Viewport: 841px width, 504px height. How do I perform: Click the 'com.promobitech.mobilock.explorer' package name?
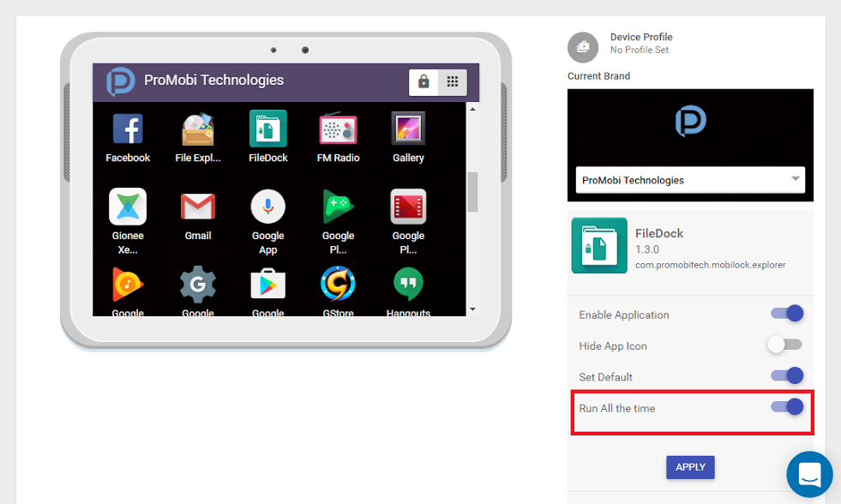pyautogui.click(x=710, y=265)
